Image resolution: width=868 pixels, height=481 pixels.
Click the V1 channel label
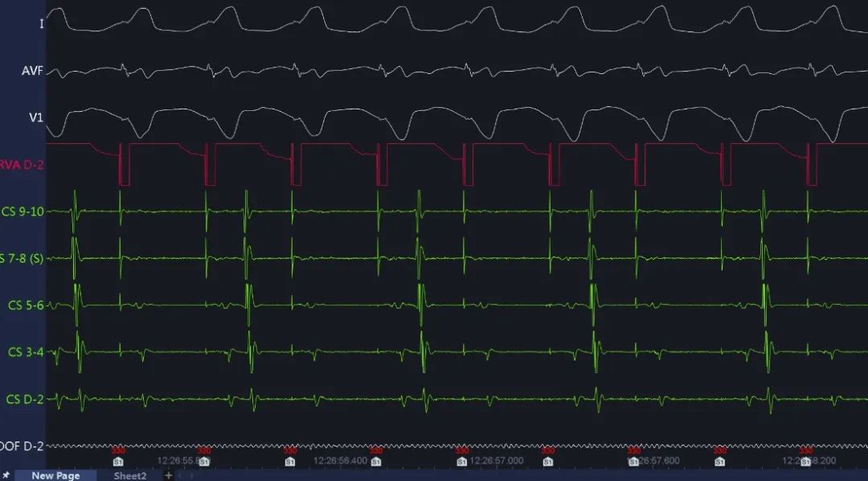(x=36, y=117)
